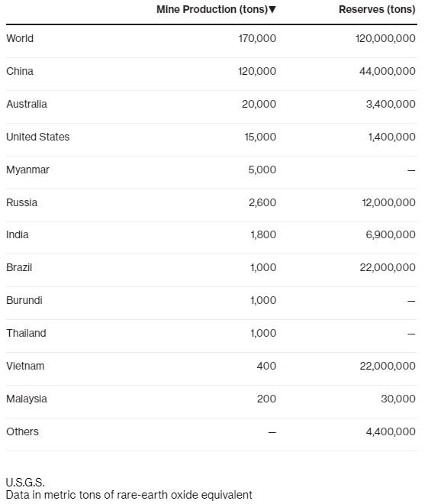Select the World row label
The width and height of the screenshot is (428, 504).
pyautogui.click(x=20, y=38)
